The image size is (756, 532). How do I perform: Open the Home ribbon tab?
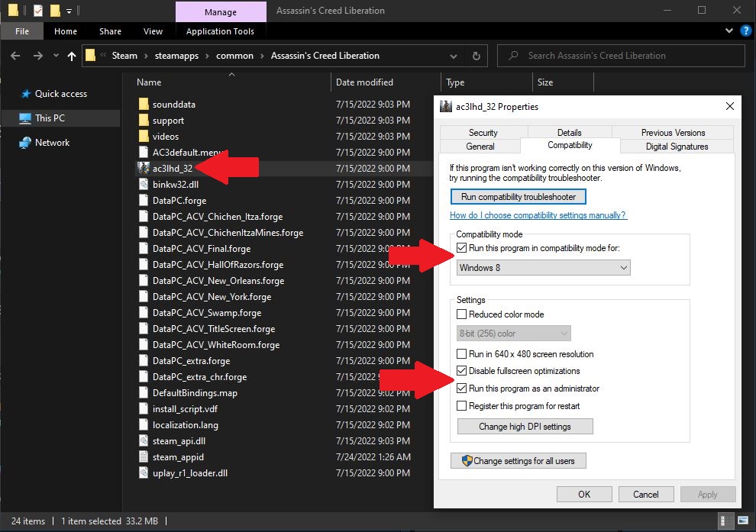[66, 31]
